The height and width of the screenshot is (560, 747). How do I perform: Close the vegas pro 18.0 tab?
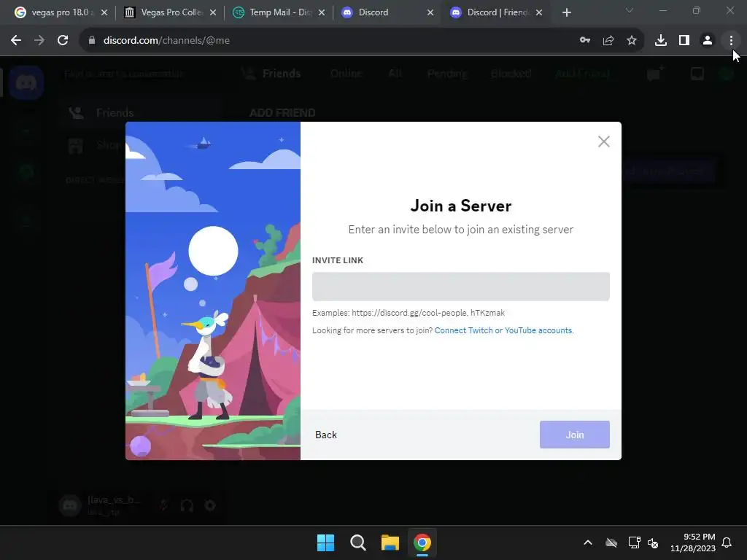pyautogui.click(x=104, y=12)
